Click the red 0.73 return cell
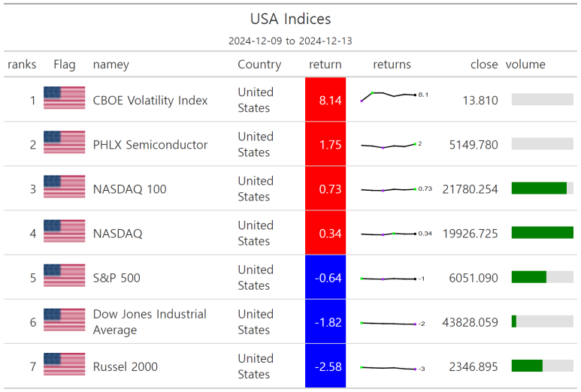 point(325,188)
